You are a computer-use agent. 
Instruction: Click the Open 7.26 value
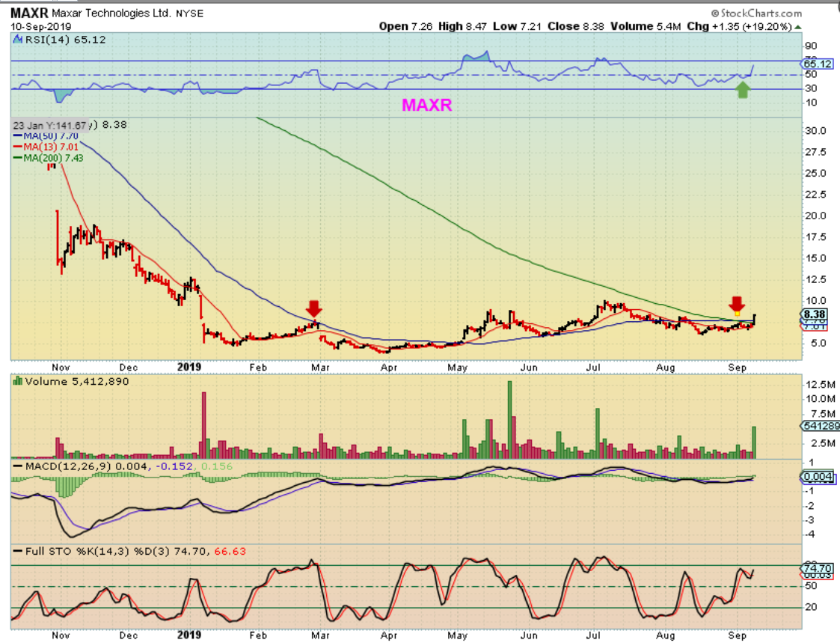pyautogui.click(x=405, y=26)
